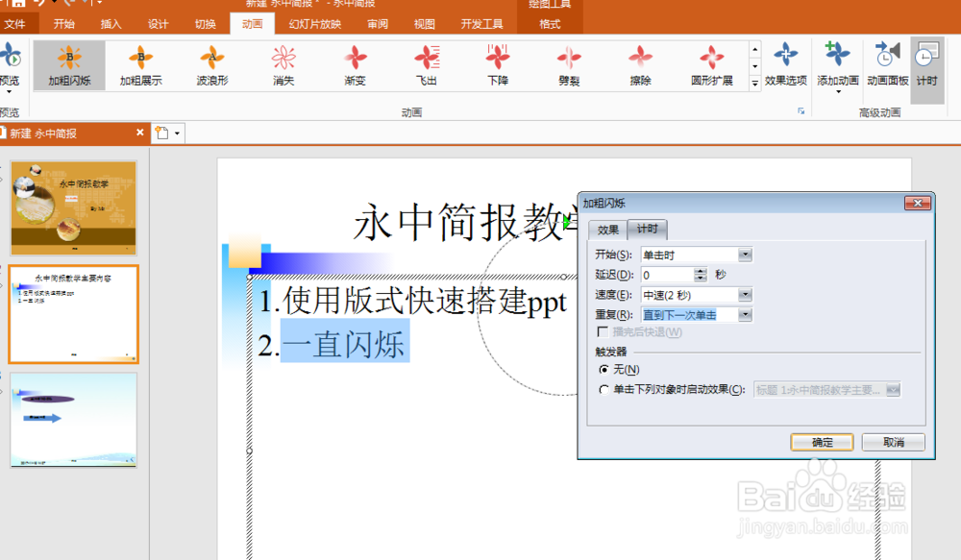Click the 确定 confirm button

click(822, 442)
